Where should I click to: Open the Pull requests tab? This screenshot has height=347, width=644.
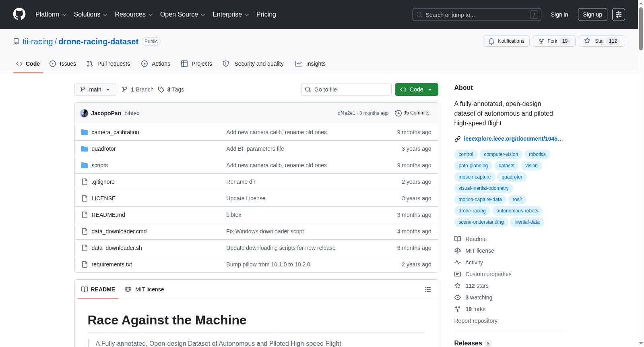pos(108,64)
